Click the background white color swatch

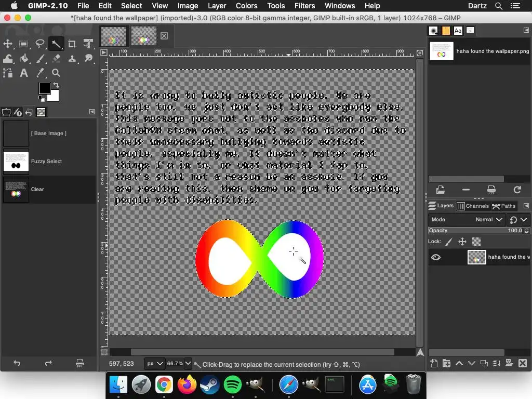55,97
